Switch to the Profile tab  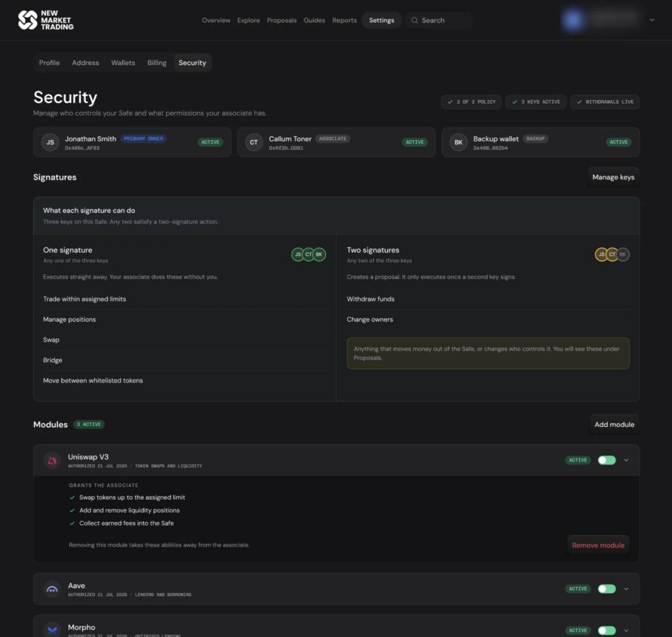pyautogui.click(x=49, y=63)
